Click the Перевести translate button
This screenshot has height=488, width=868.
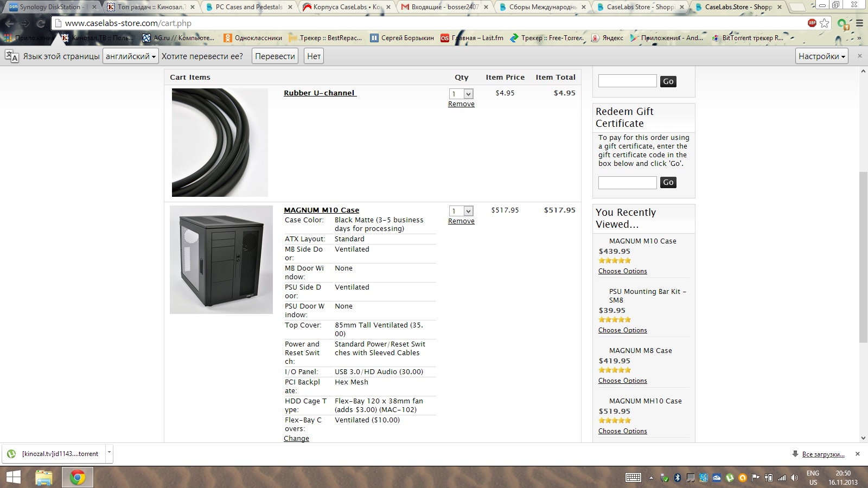coord(275,56)
